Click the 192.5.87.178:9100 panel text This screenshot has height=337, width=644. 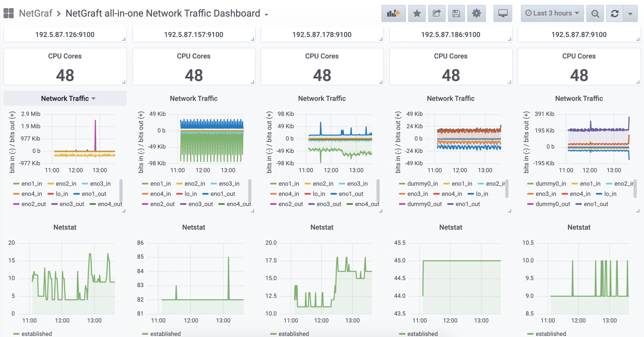pos(322,35)
